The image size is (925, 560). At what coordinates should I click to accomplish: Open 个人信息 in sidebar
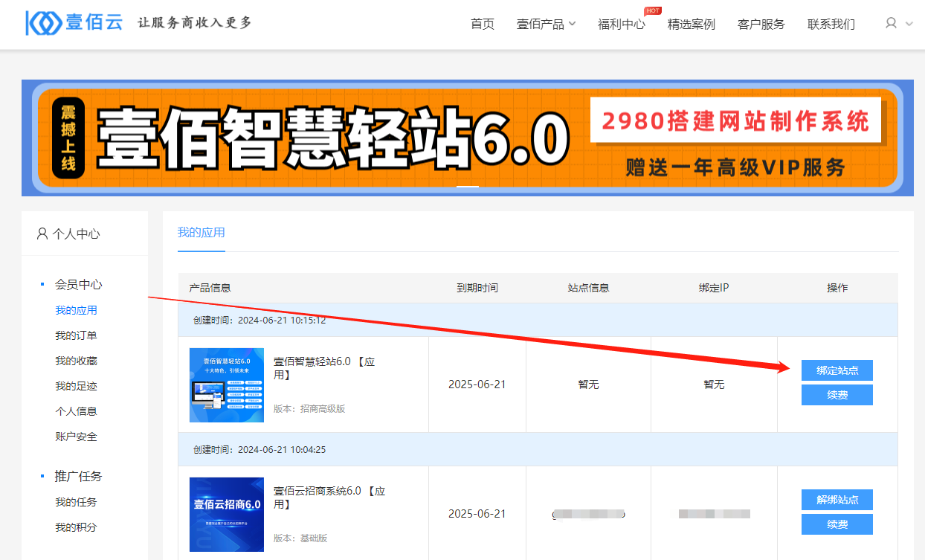point(76,411)
